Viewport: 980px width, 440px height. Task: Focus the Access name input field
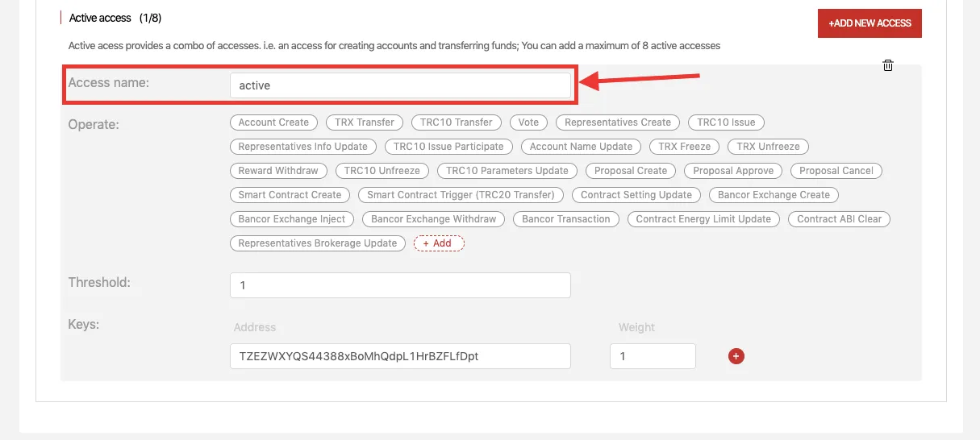400,85
